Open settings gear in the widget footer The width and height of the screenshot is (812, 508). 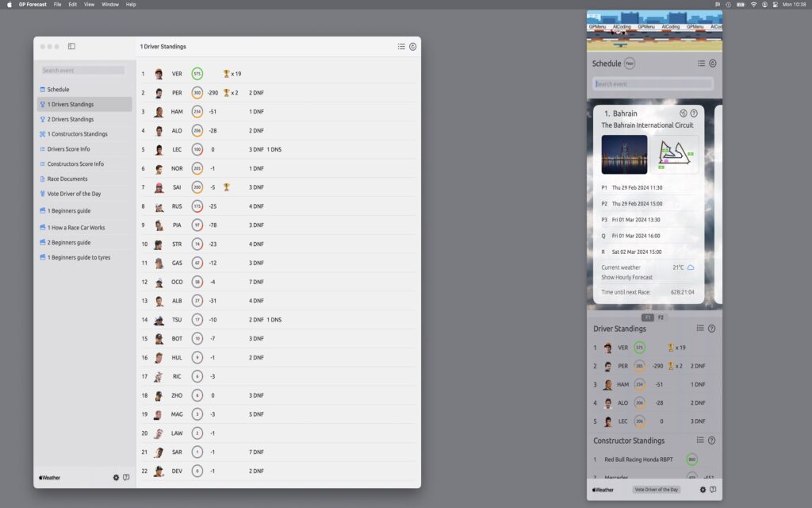(x=703, y=489)
